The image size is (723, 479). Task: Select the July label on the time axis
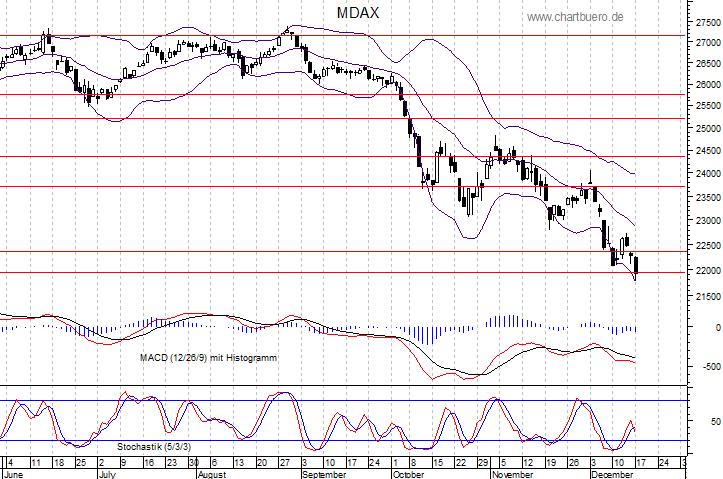(108, 473)
